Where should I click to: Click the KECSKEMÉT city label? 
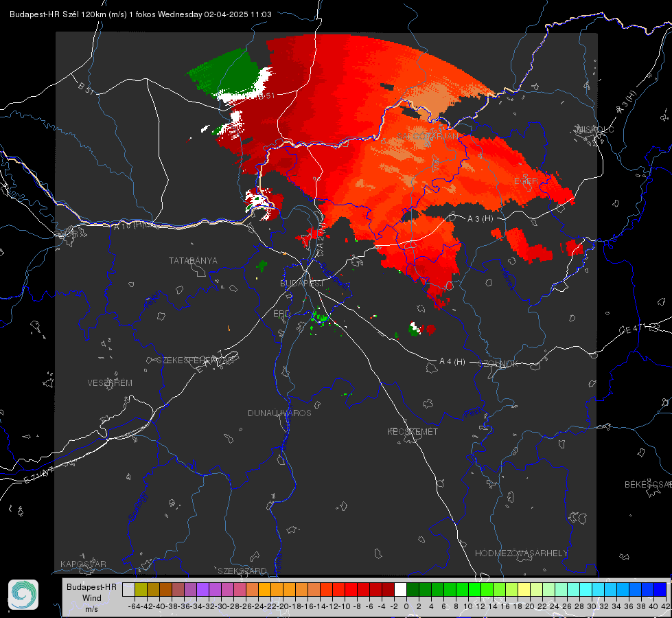click(413, 431)
